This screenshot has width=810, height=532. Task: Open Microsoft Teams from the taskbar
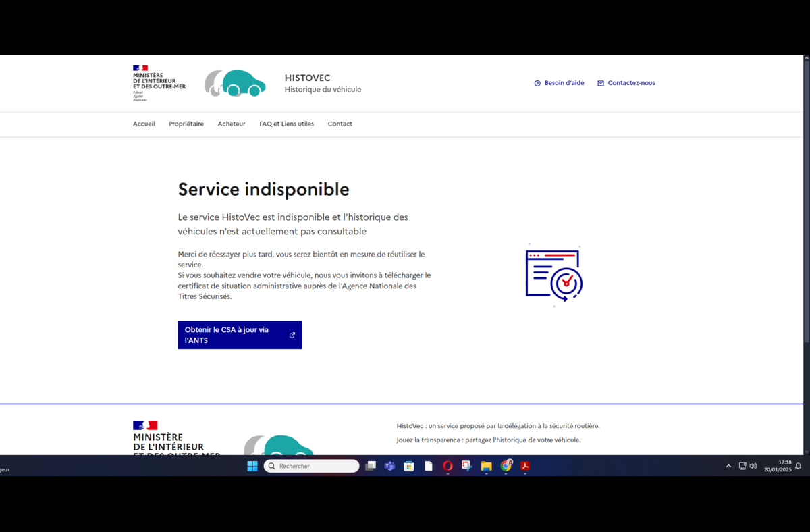tap(389, 466)
